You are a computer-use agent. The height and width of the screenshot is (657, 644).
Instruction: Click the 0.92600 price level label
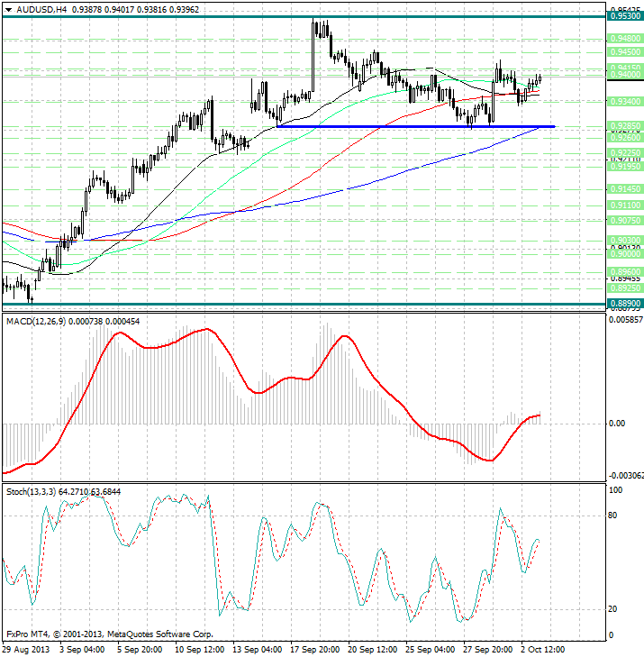pos(625,137)
